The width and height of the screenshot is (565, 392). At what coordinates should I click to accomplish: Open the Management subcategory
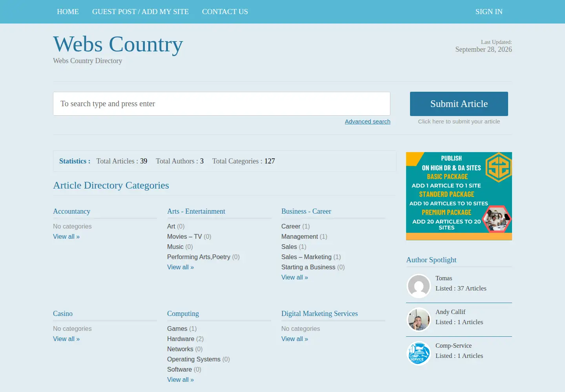300,237
